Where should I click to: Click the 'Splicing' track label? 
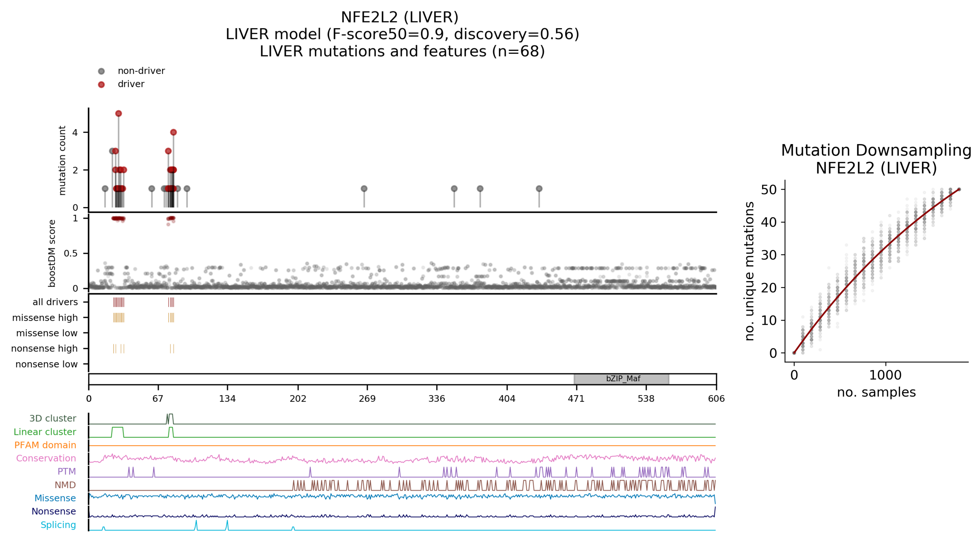[x=58, y=525]
